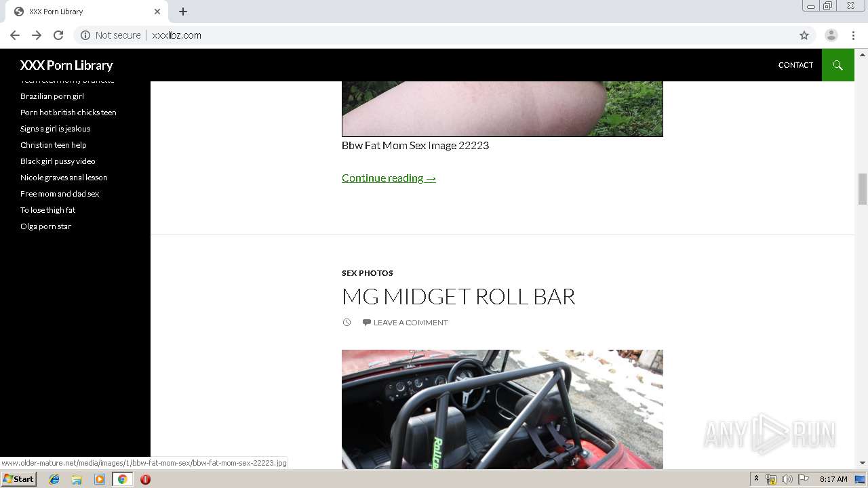Open the file explorer taskbar icon

pos(77,479)
